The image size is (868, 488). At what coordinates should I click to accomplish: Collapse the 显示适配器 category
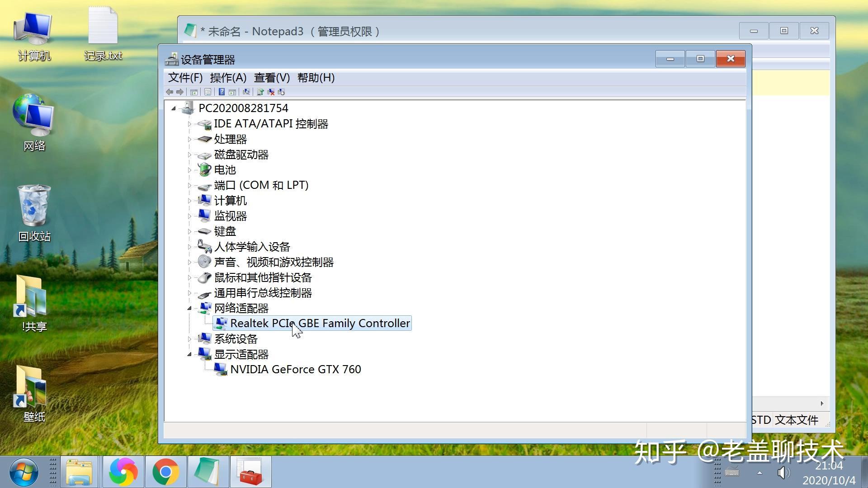(x=189, y=354)
